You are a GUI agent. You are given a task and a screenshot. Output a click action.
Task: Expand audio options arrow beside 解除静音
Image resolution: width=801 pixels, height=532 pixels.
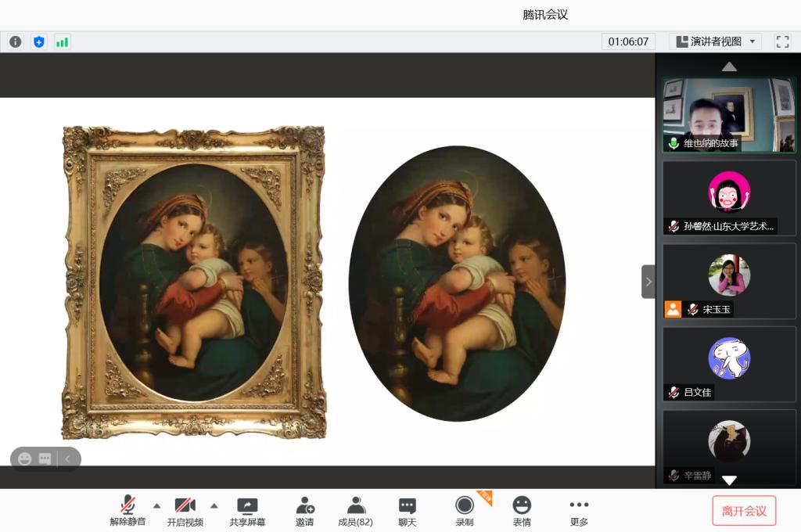coord(156,506)
